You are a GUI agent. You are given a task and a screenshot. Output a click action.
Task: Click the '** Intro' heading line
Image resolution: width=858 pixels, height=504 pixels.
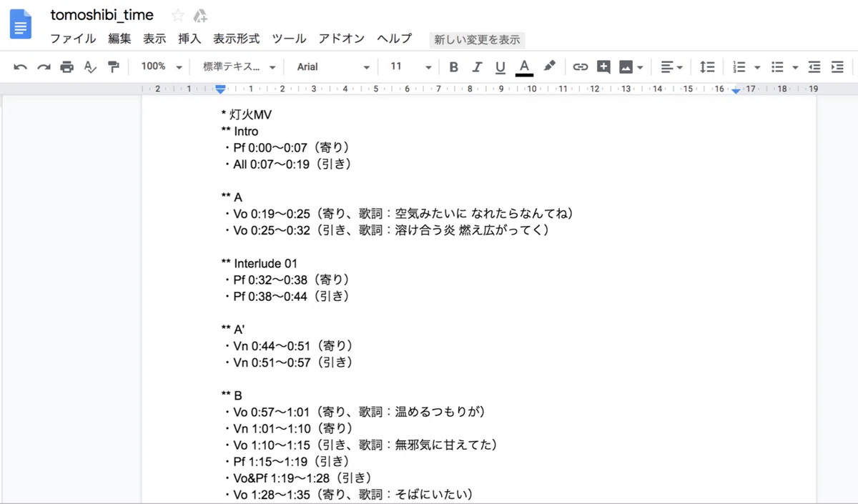(x=240, y=132)
